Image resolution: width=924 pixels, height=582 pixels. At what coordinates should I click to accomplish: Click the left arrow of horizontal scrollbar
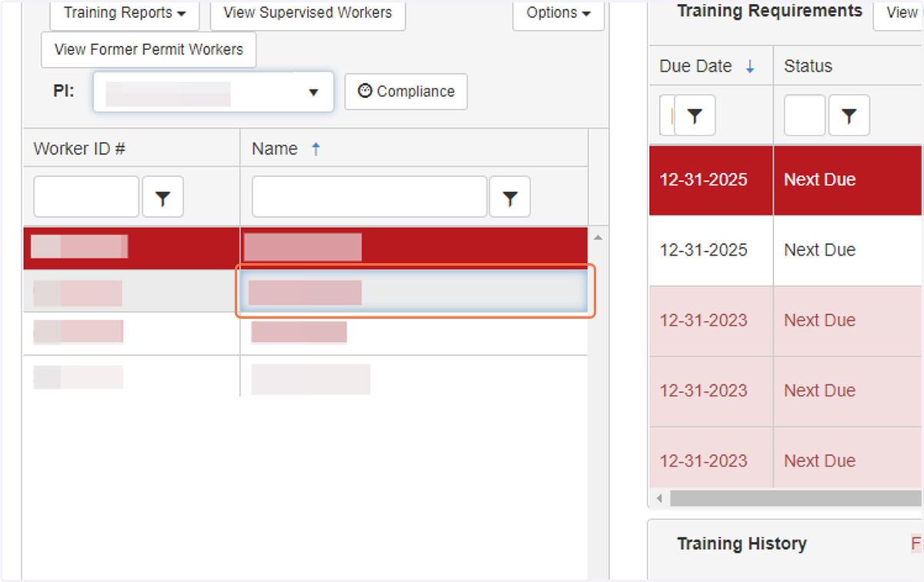tap(659, 498)
